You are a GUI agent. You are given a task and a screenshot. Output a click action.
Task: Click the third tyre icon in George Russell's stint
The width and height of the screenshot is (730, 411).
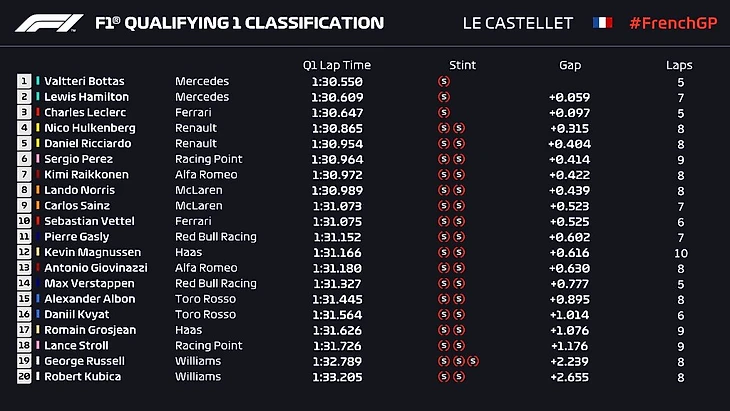point(474,361)
